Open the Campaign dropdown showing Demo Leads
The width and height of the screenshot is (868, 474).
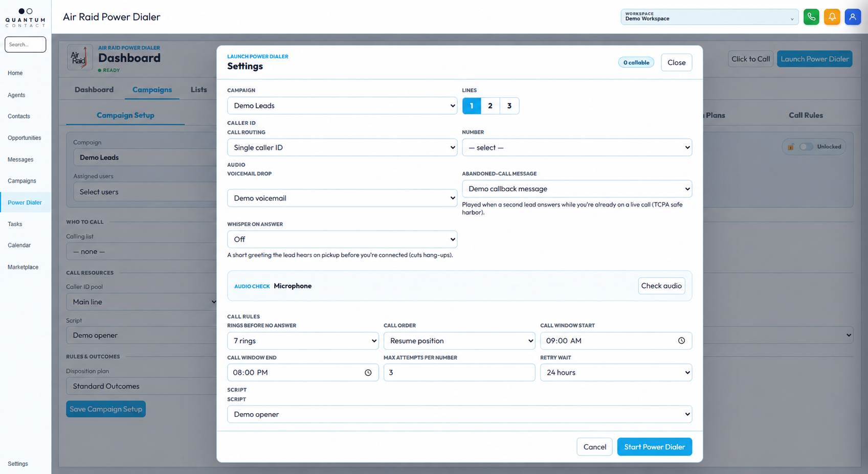click(342, 106)
